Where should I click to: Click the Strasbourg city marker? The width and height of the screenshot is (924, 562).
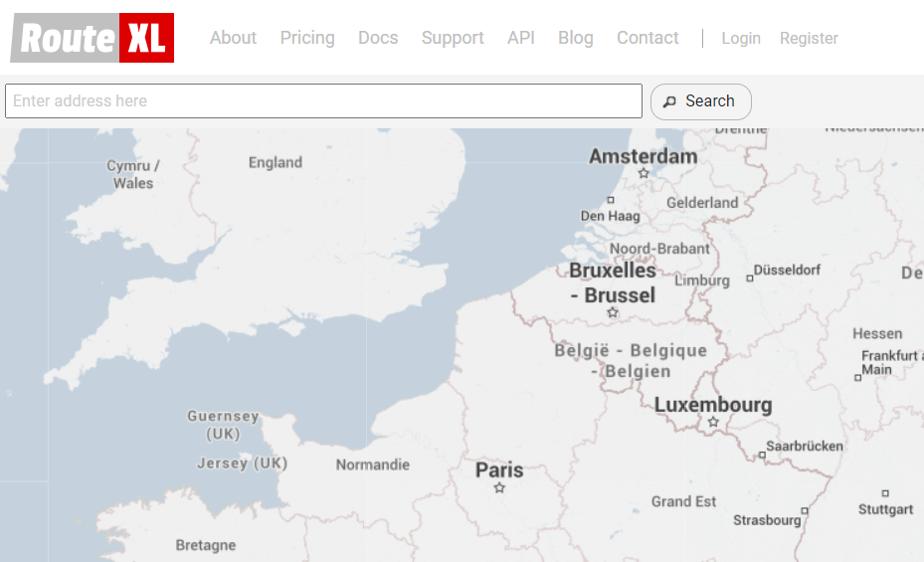click(x=805, y=511)
